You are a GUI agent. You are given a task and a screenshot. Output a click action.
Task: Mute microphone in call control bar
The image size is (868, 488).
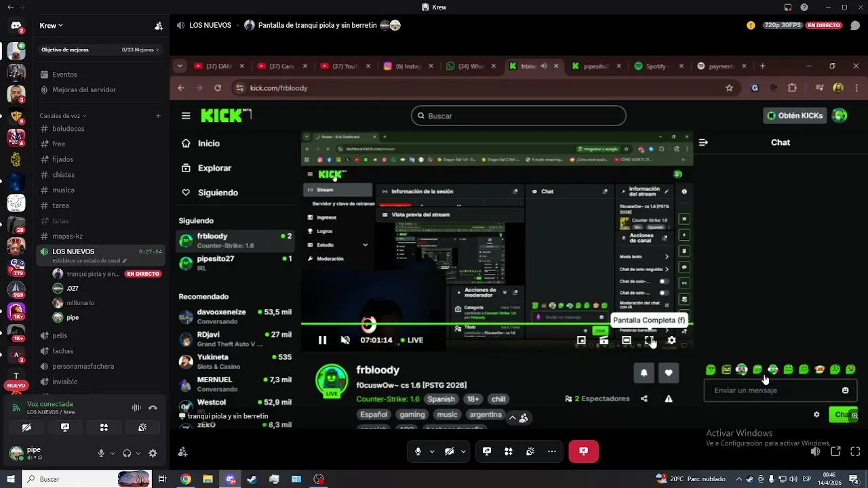[418, 451]
